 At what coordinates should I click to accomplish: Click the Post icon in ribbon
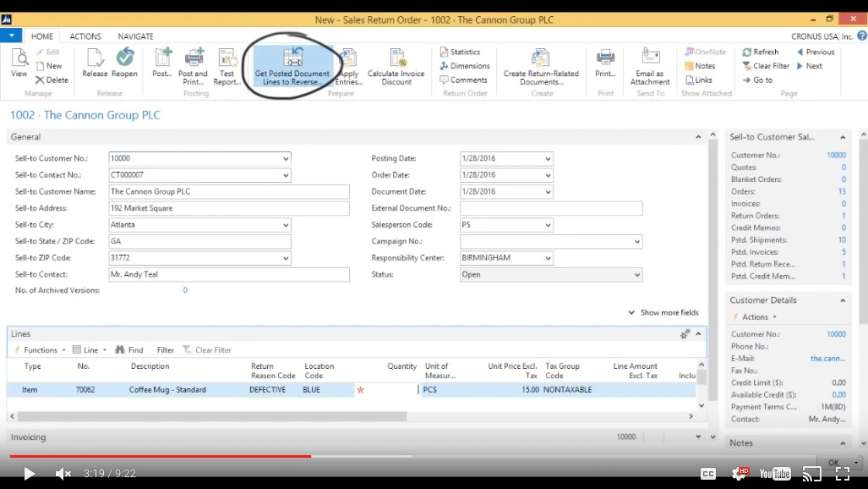162,63
